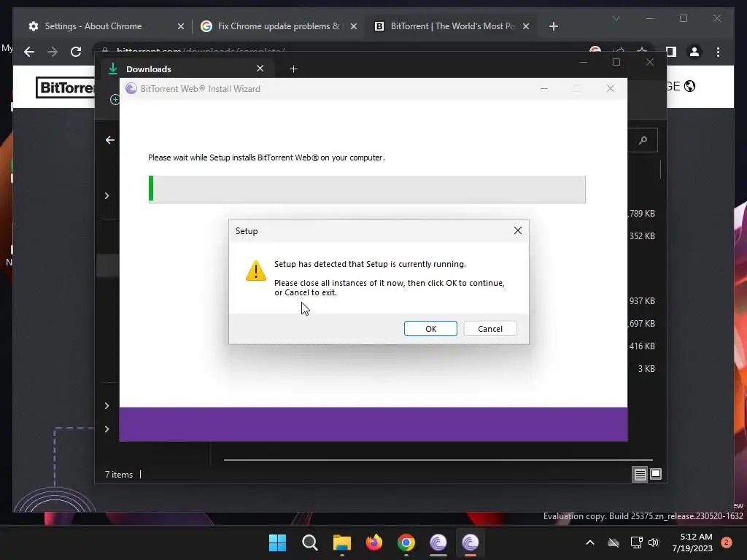
Task: Open the clock and date panel
Action: click(x=692, y=542)
